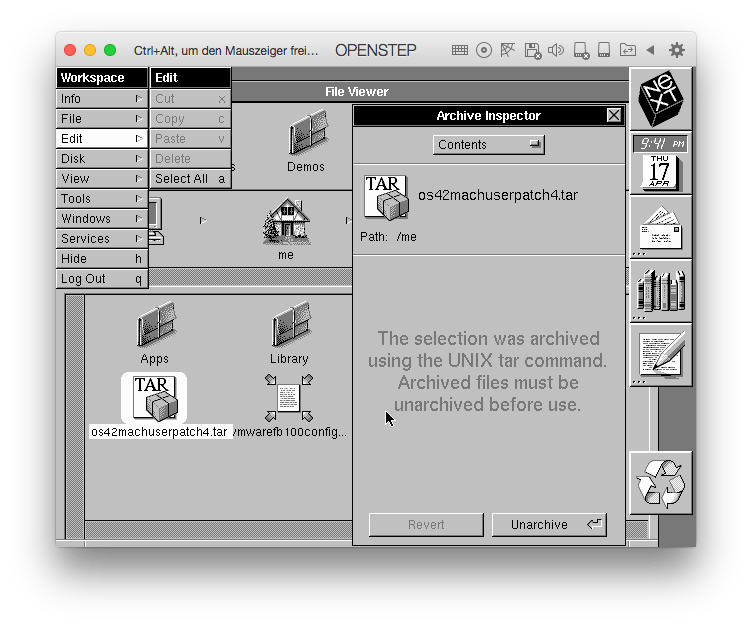The image size is (752, 627).
Task: Choose Hide from Workspace menu
Action: point(102,259)
